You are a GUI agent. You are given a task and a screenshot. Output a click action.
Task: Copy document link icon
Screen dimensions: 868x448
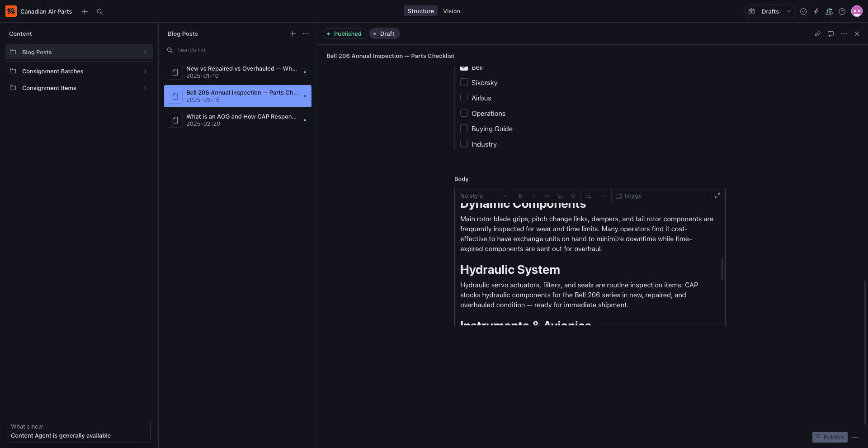click(x=817, y=33)
